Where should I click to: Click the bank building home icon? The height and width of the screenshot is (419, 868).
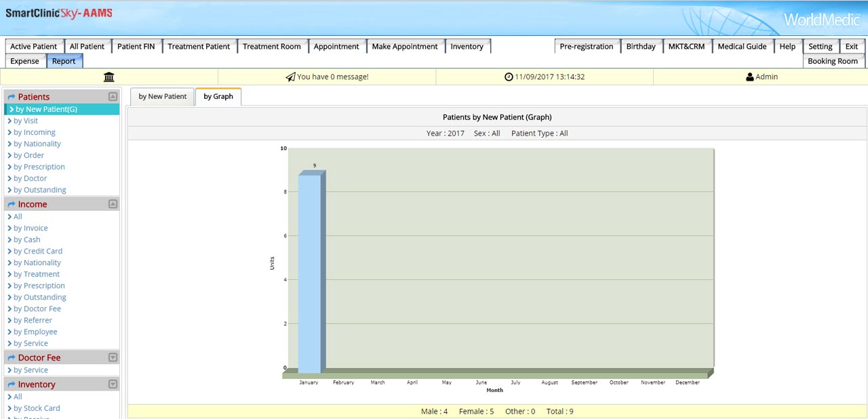click(x=109, y=77)
